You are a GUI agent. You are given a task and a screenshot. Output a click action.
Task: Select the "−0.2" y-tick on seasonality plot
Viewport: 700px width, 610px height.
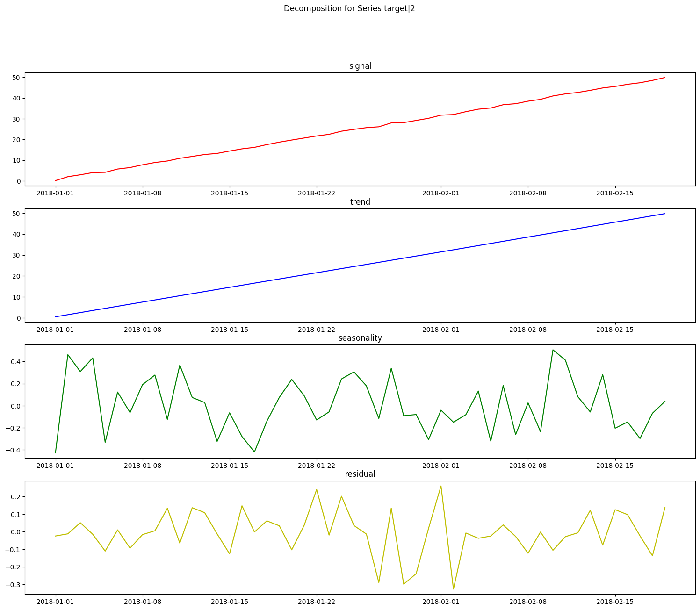click(x=12, y=428)
